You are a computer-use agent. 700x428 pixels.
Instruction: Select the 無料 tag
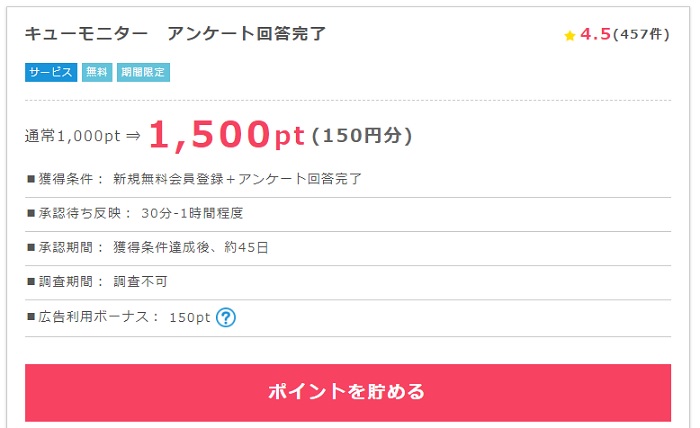[x=97, y=72]
